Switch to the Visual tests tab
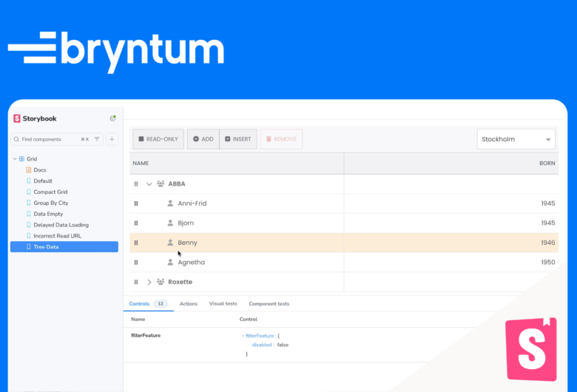The width and height of the screenshot is (577, 392). [223, 304]
